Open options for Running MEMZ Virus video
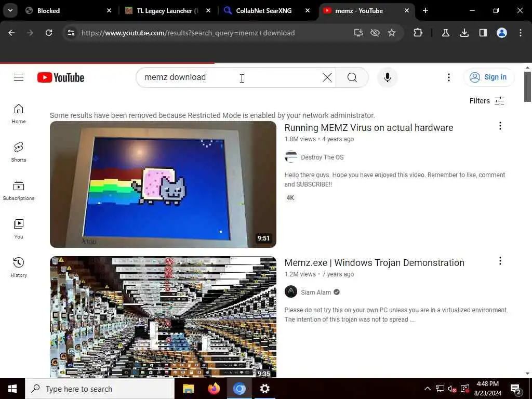The height and width of the screenshot is (399, 532). 500,126
